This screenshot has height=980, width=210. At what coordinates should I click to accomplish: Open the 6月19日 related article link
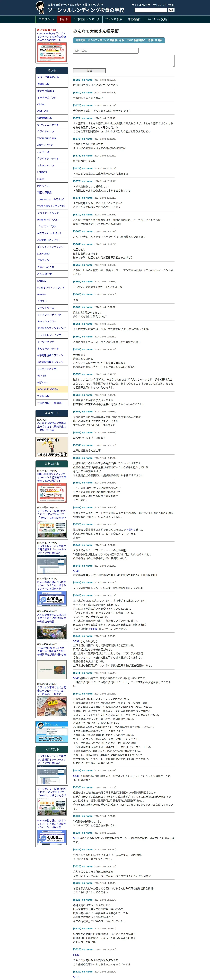52,426
